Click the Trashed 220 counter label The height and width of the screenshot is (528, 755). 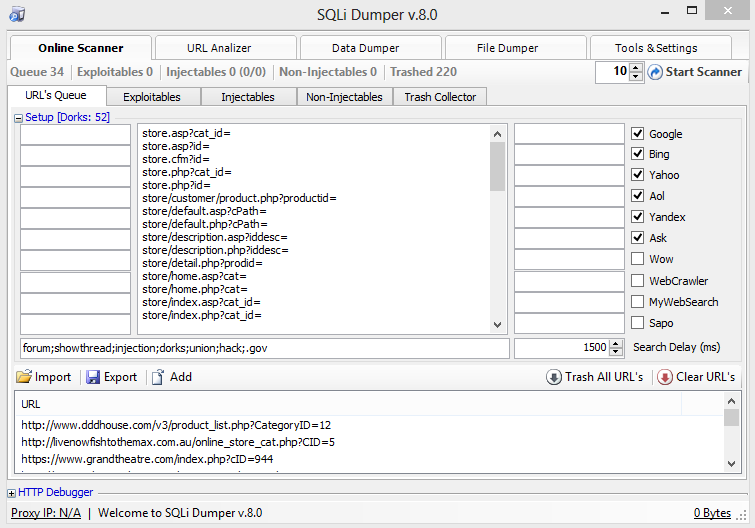pyautogui.click(x=423, y=72)
